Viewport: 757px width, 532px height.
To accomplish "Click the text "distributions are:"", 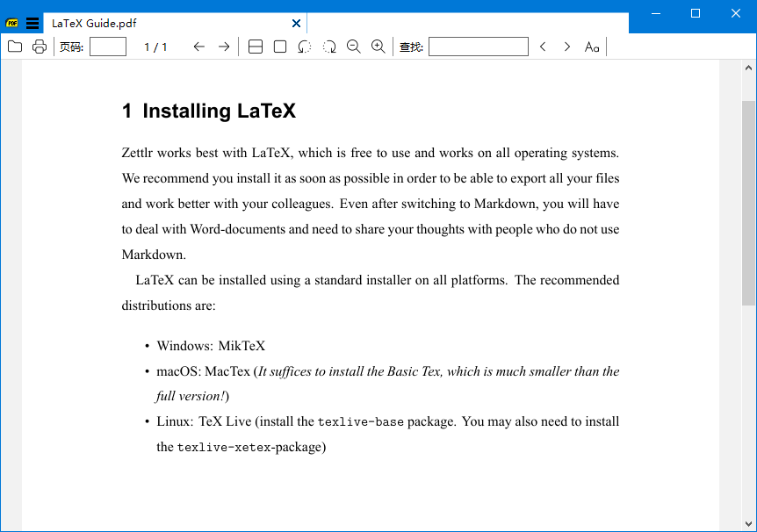I will (169, 306).
